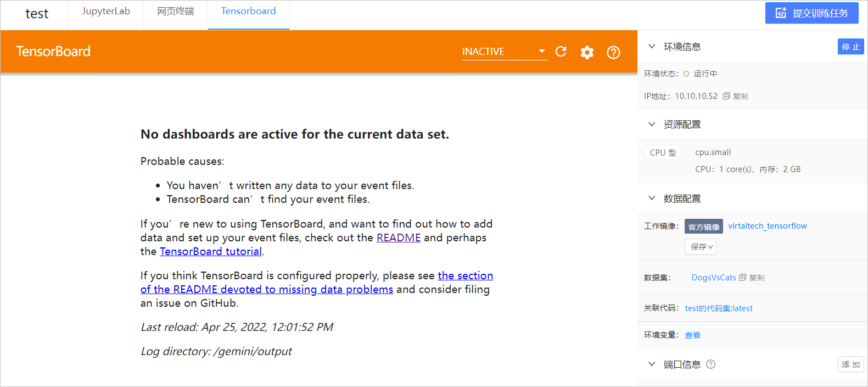The image size is (868, 387).
Task: Open TensorBoard help question mark icon
Action: coord(613,52)
